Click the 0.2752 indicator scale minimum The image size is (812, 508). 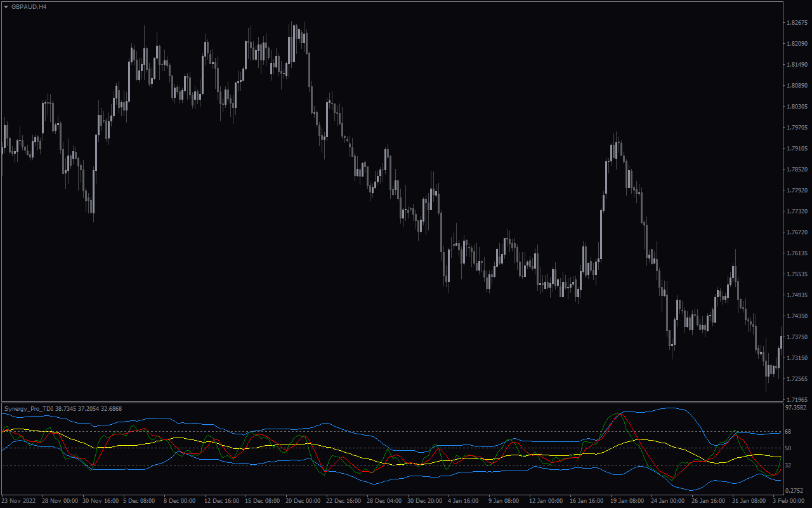pyautogui.click(x=794, y=491)
